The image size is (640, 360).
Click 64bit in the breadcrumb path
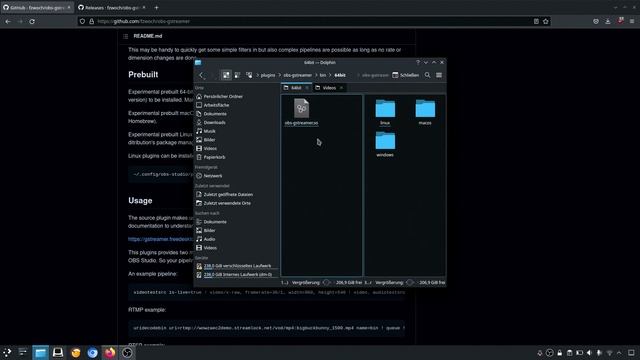pyautogui.click(x=340, y=75)
